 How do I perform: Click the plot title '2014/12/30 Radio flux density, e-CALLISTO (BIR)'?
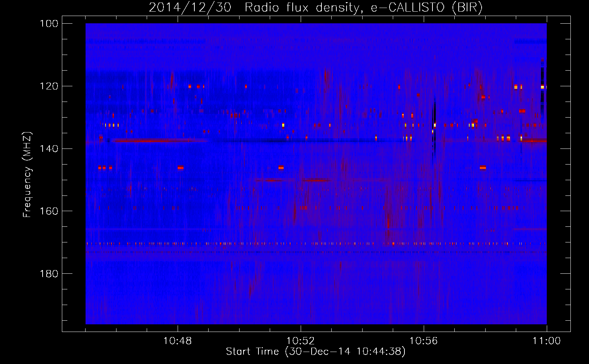(x=316, y=8)
